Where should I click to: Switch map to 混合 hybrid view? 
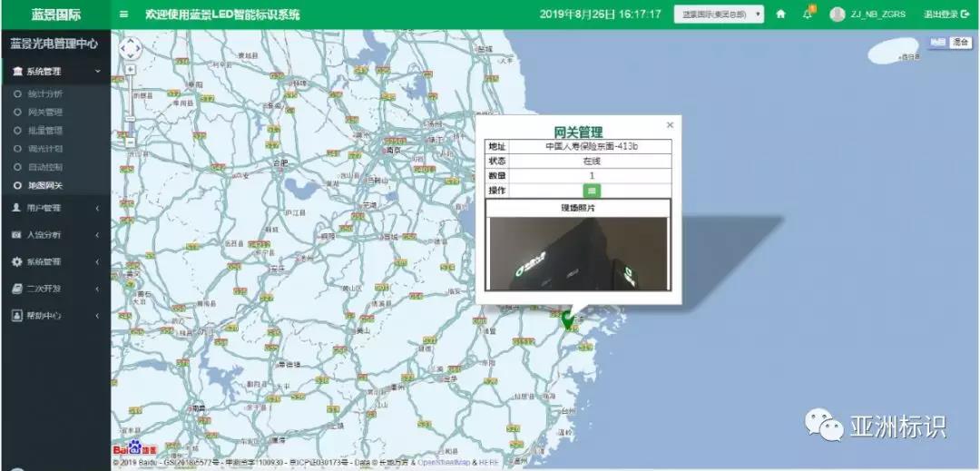point(960,43)
